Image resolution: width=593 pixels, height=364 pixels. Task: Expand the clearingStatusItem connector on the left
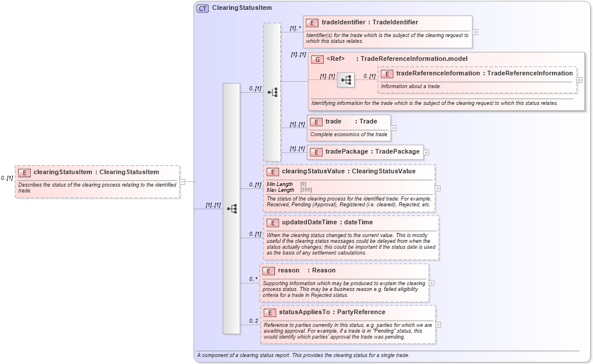tap(182, 181)
